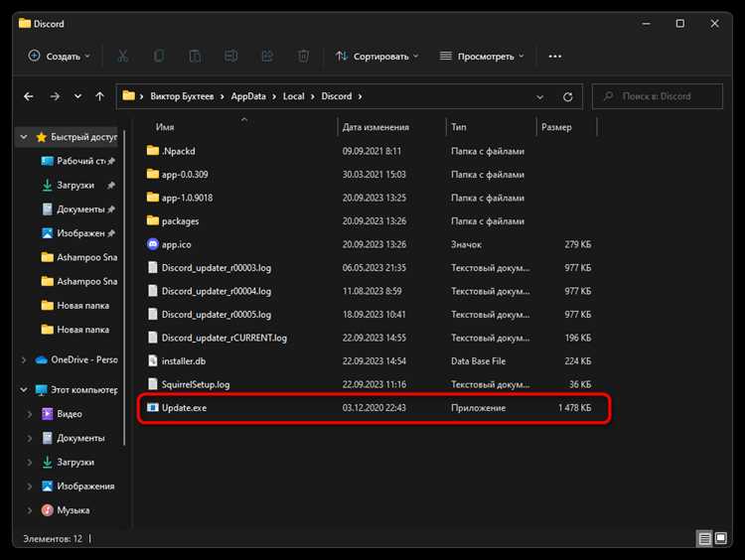Image resolution: width=745 pixels, height=560 pixels.
Task: Sort by the Тип column header
Action: click(x=459, y=127)
